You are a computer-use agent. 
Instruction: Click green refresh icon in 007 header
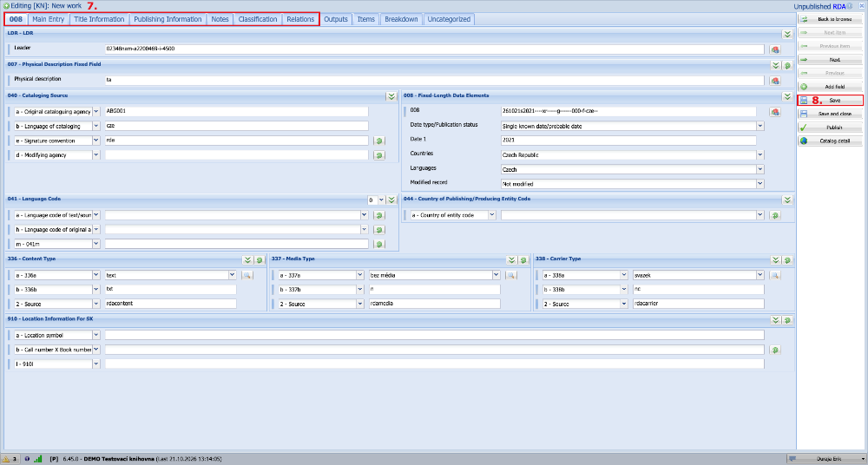pos(787,65)
